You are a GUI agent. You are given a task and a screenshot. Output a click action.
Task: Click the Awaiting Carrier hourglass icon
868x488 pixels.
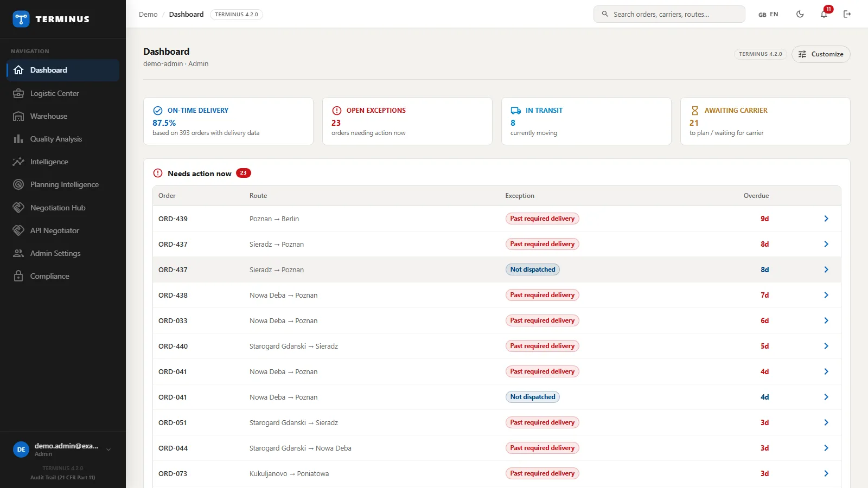[x=695, y=110]
